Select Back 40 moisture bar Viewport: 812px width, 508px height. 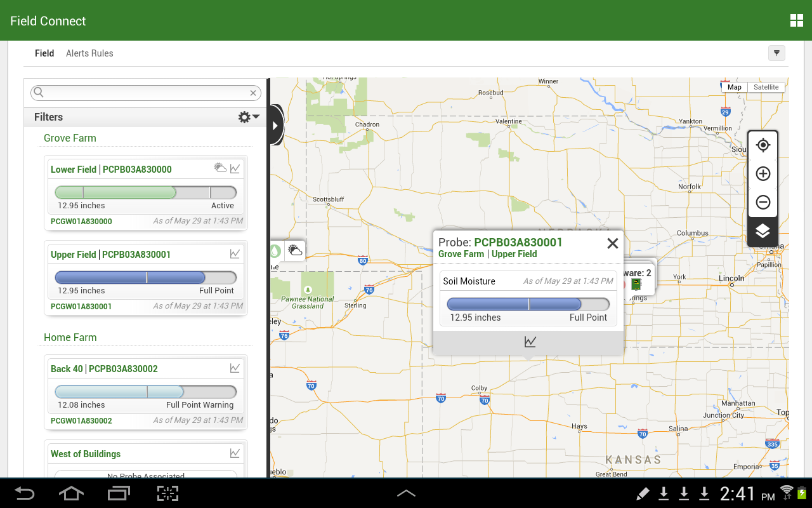point(146,392)
